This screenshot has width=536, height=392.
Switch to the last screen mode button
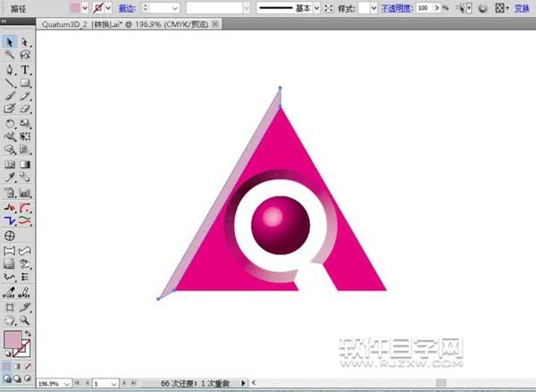pos(28,379)
